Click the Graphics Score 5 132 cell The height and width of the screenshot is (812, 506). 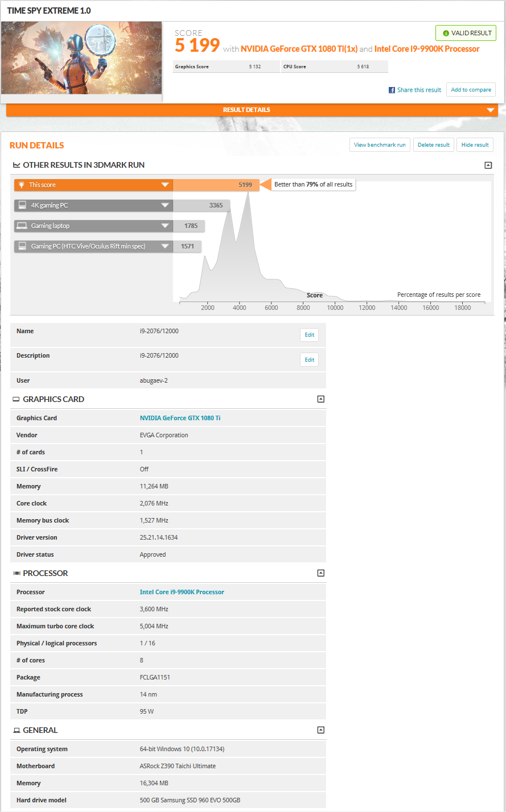[226, 67]
